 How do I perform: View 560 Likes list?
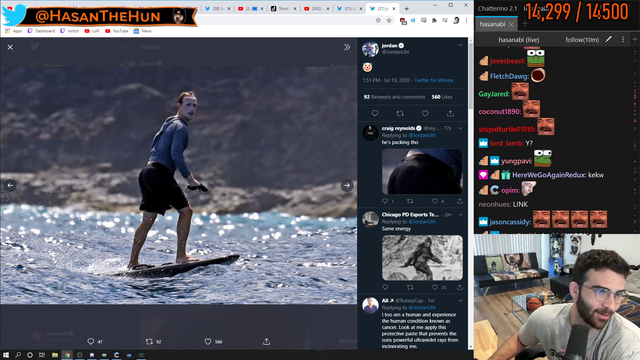[442, 97]
